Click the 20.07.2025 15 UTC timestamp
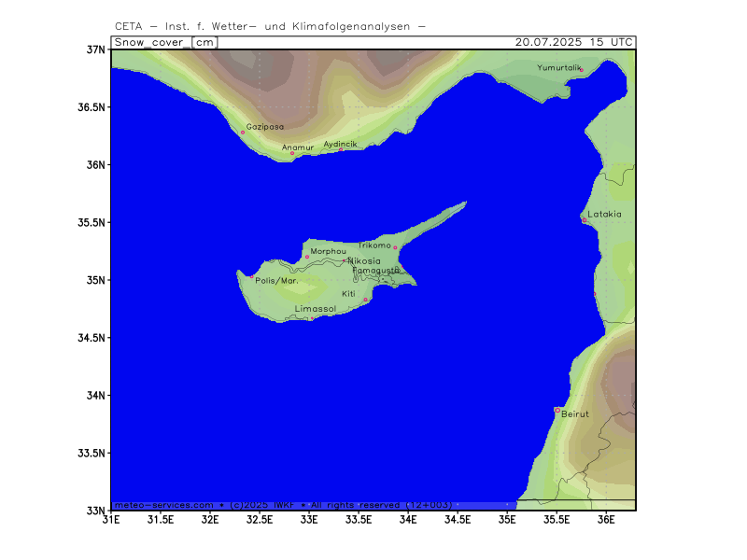747x560 pixels. click(573, 42)
